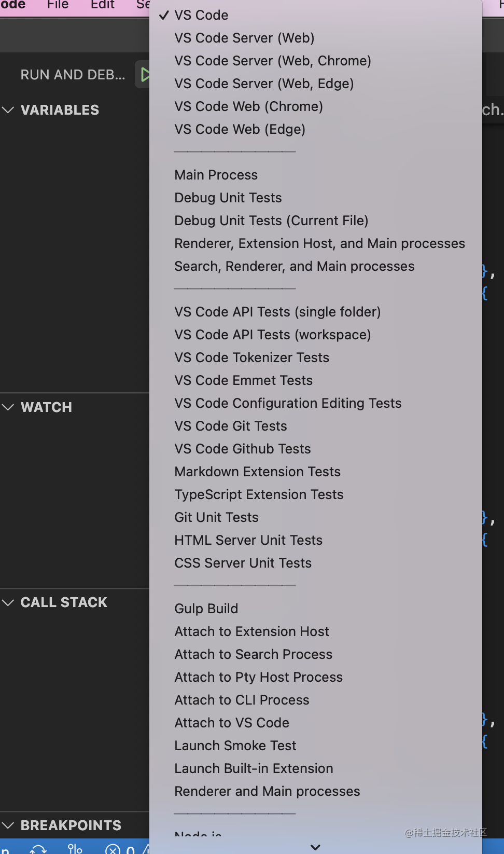Select Gulp Build configuration

[x=315, y=609]
